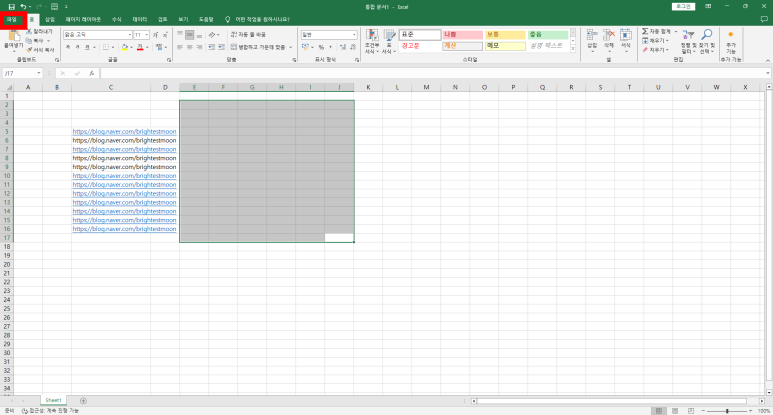This screenshot has height=415, width=773.
Task: Follow hyperlink in row 10
Action: point(124,176)
